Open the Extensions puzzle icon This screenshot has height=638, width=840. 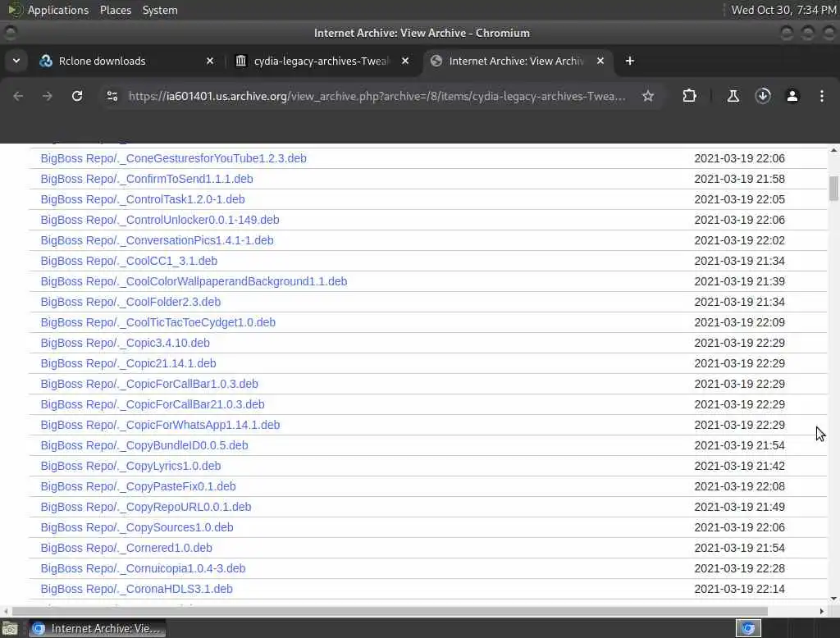click(x=689, y=96)
